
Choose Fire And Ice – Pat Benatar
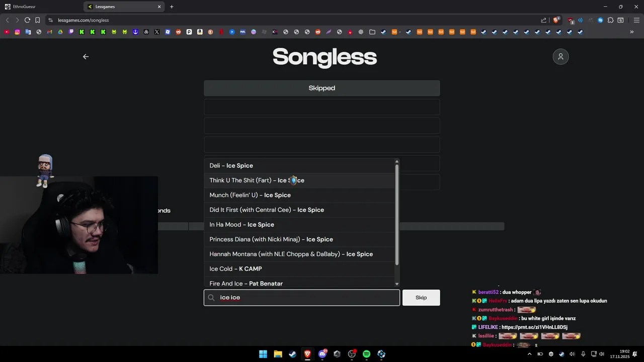tap(299, 283)
